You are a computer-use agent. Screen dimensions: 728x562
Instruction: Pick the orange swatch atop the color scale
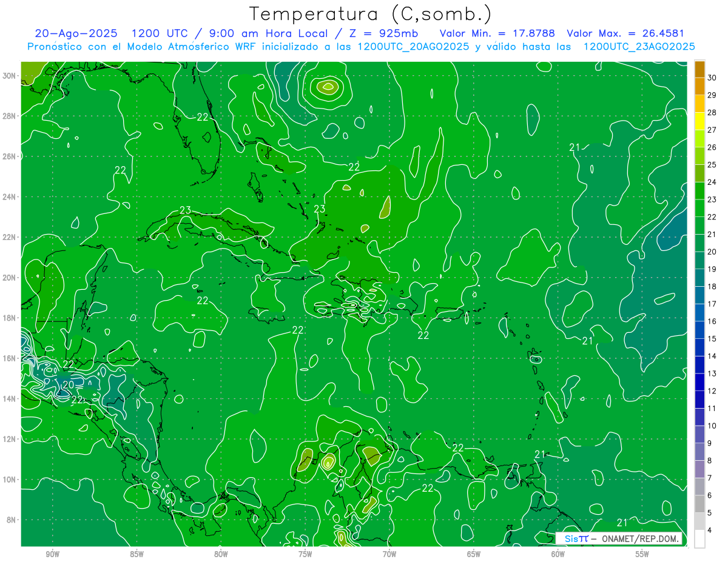(x=699, y=70)
